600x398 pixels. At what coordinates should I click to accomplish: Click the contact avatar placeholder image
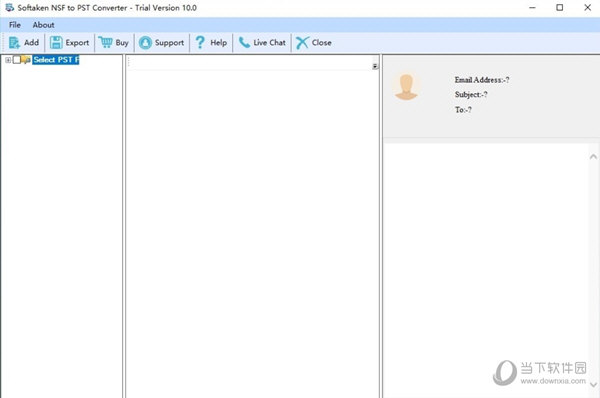point(406,88)
